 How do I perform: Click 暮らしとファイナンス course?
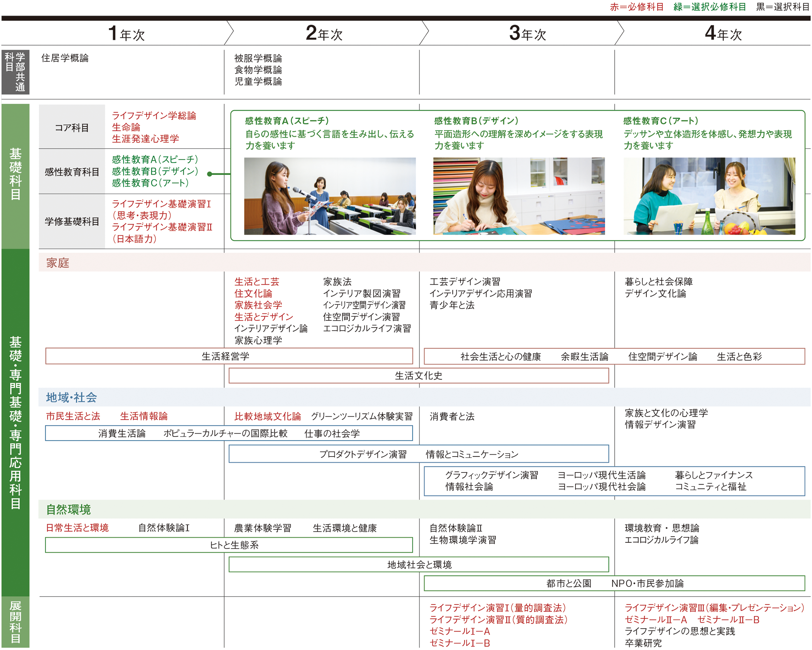point(714,475)
